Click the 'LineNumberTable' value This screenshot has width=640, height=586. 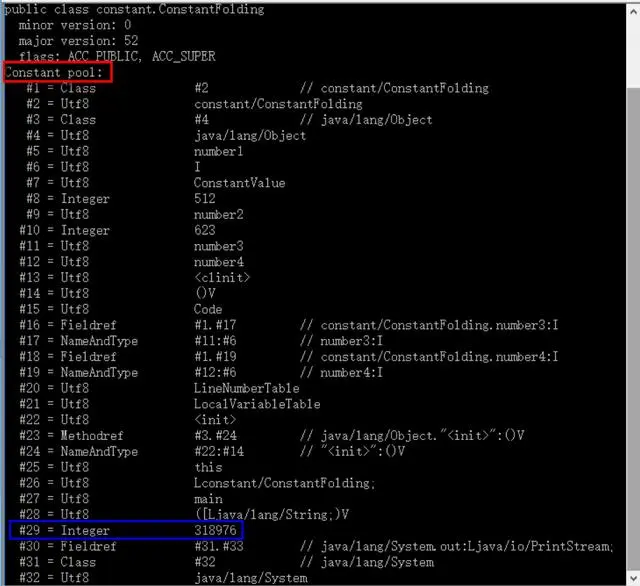click(247, 388)
